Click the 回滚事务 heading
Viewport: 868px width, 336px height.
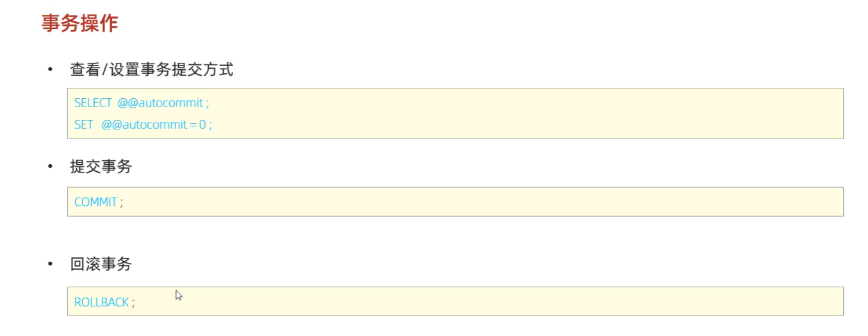coord(101,264)
